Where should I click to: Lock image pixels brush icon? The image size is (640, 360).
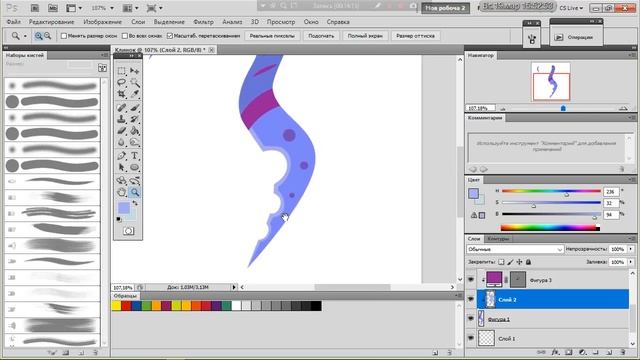[x=510, y=262]
